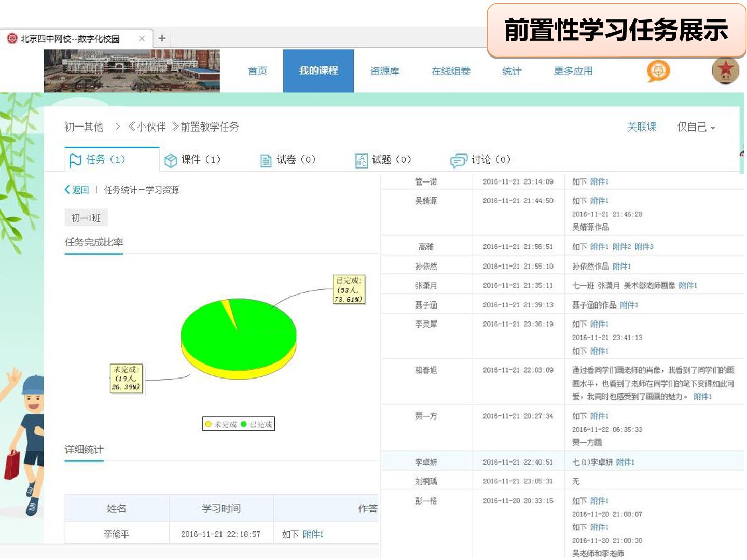
Task: Click the ABC icon of 试题 tab
Action: pos(362,161)
